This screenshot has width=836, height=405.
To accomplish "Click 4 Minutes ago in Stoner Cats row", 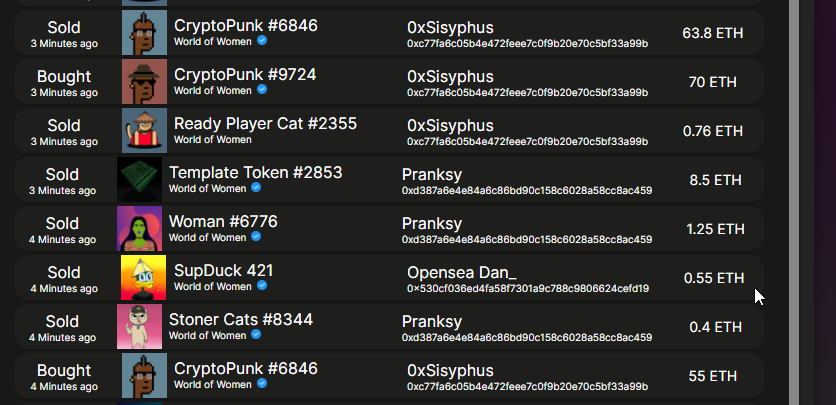I will 62,338.
